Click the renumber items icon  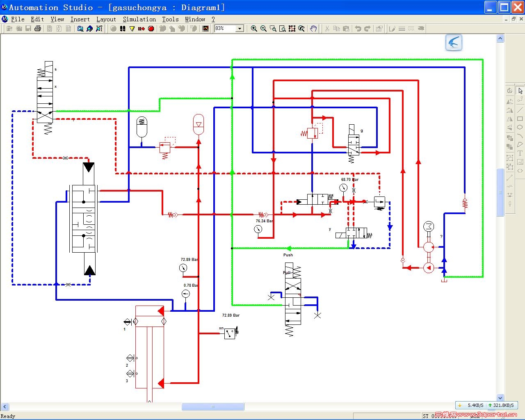pyautogui.click(x=99, y=28)
